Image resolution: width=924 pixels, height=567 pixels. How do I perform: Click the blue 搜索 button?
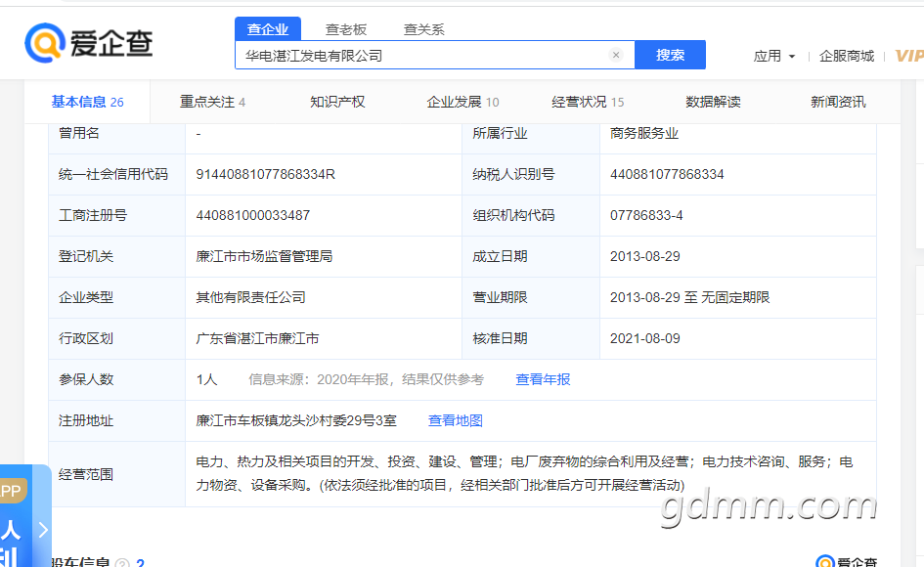point(670,55)
